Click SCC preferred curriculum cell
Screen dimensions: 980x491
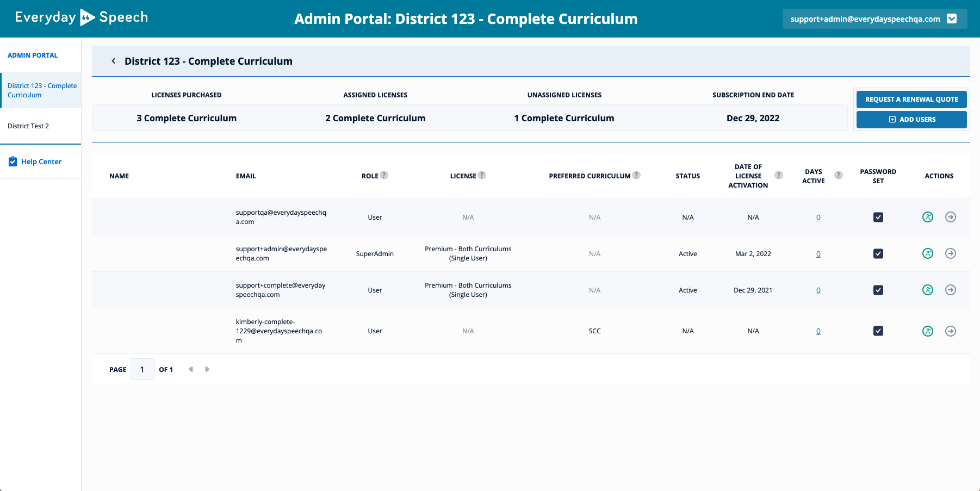click(x=595, y=331)
